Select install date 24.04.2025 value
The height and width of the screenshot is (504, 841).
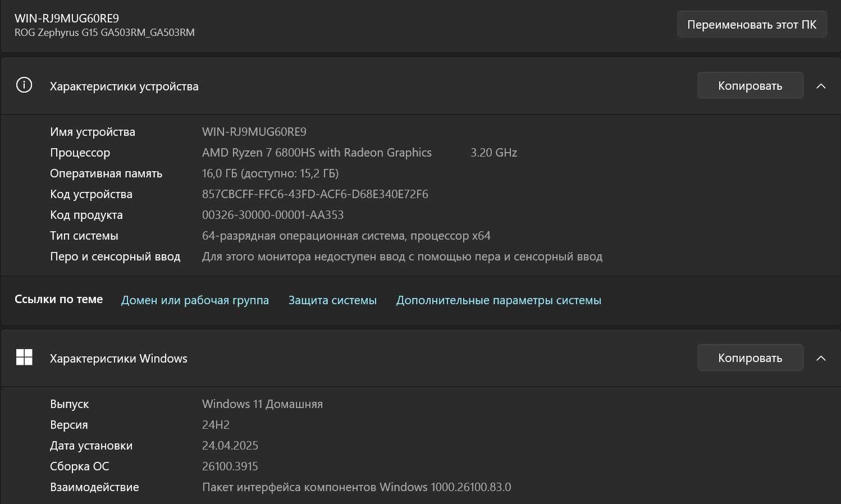230,446
